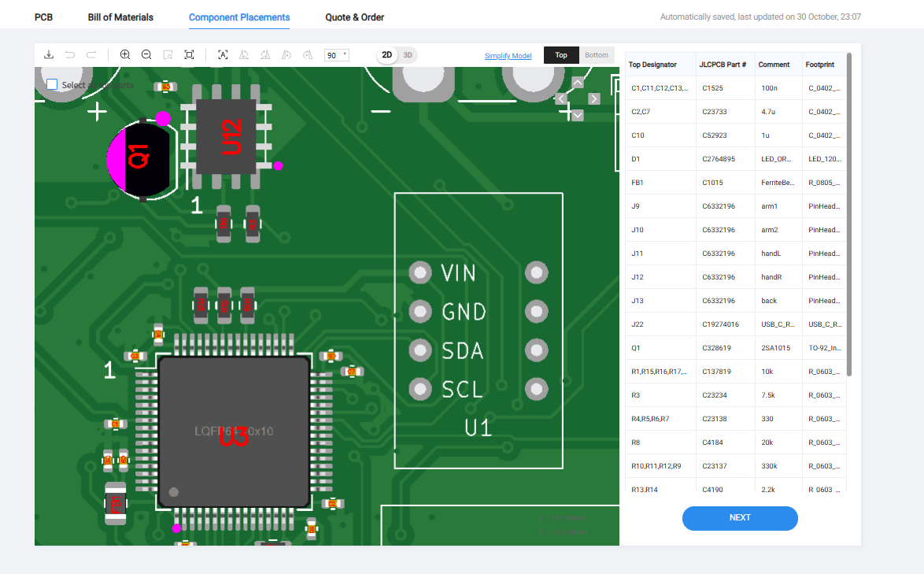Click the parts table vertical scrollbar
The width and height of the screenshot is (924, 574).
(x=848, y=213)
